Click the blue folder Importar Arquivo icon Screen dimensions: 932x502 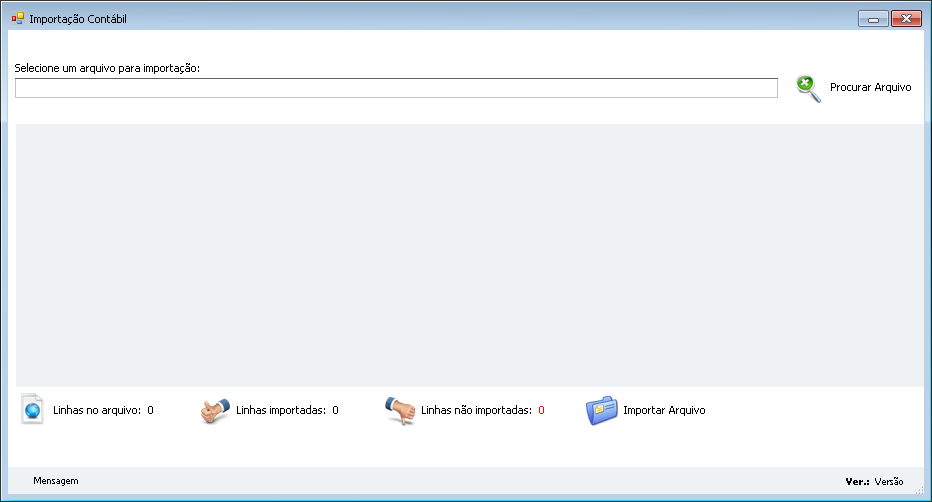pos(602,411)
